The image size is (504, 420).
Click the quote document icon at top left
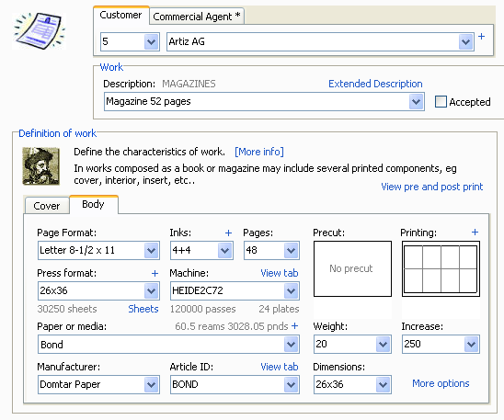39,31
